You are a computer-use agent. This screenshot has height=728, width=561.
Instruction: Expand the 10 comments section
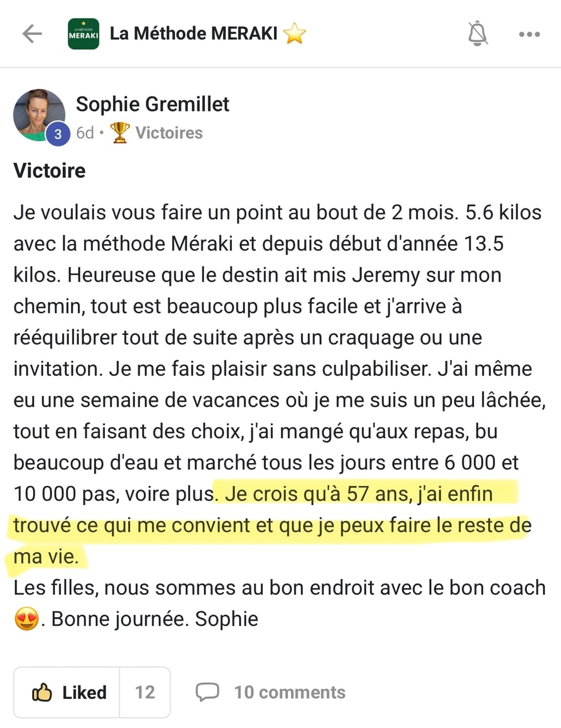click(289, 693)
